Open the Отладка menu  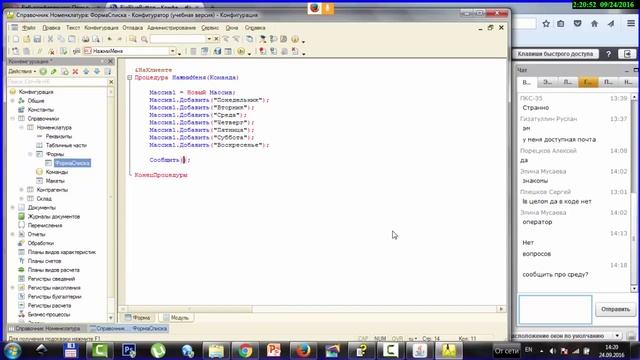(x=133, y=28)
